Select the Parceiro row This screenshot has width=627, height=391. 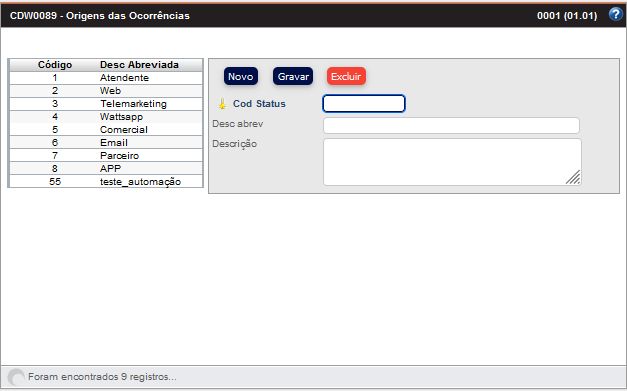click(x=106, y=156)
